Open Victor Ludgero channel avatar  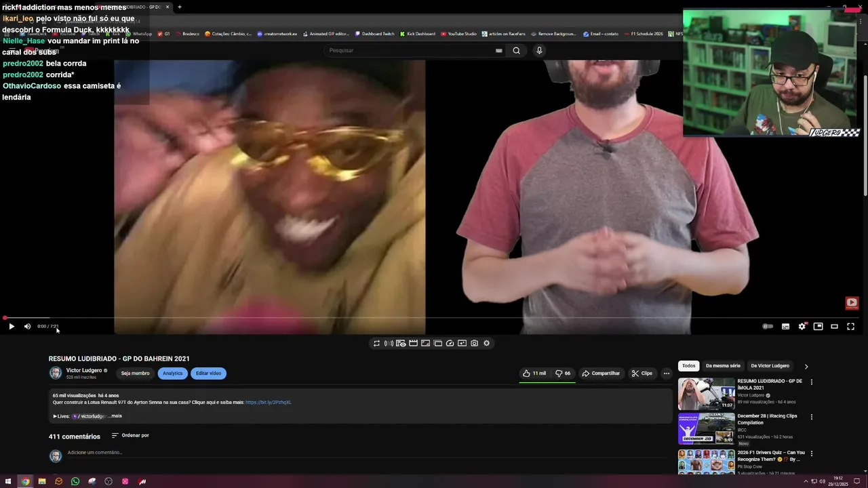tap(56, 373)
